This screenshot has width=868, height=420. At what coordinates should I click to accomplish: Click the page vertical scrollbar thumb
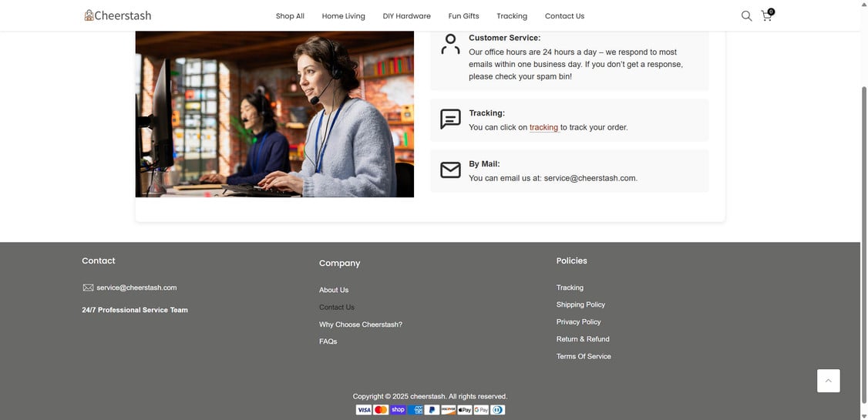coord(864,244)
